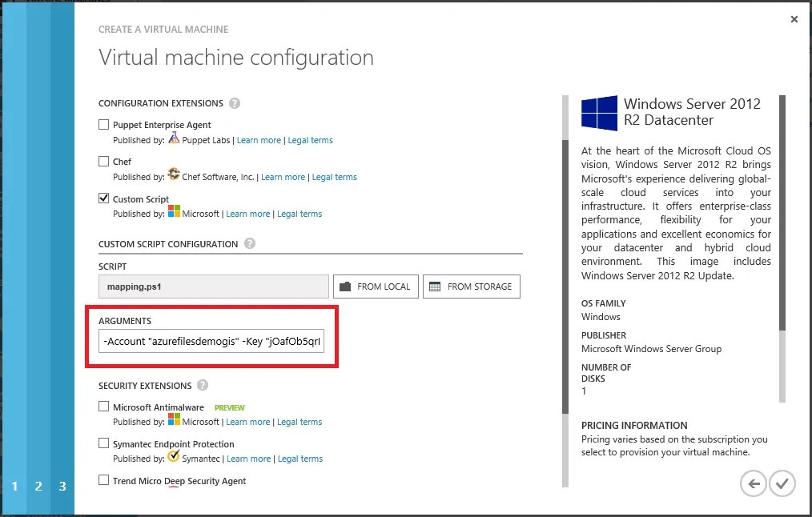Open Custom Script Legal terms link
Image resolution: width=812 pixels, height=517 pixels.
pyautogui.click(x=299, y=214)
